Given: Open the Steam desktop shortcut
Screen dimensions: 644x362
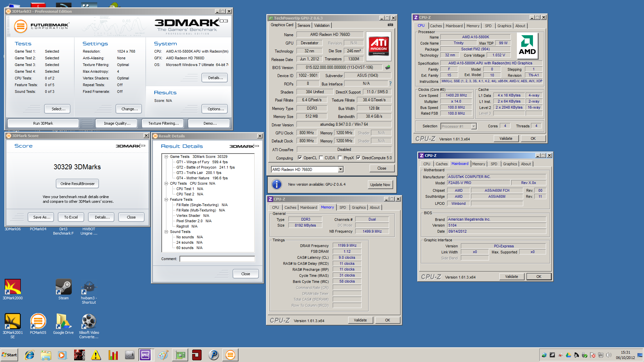Looking at the screenshot, I should click(x=63, y=289).
